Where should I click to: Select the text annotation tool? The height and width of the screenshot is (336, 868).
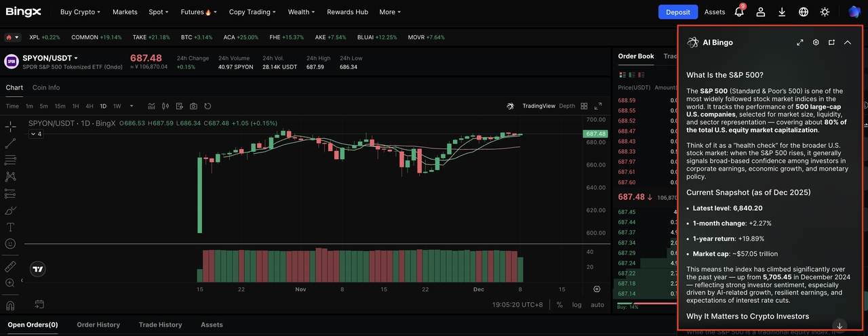(10, 227)
